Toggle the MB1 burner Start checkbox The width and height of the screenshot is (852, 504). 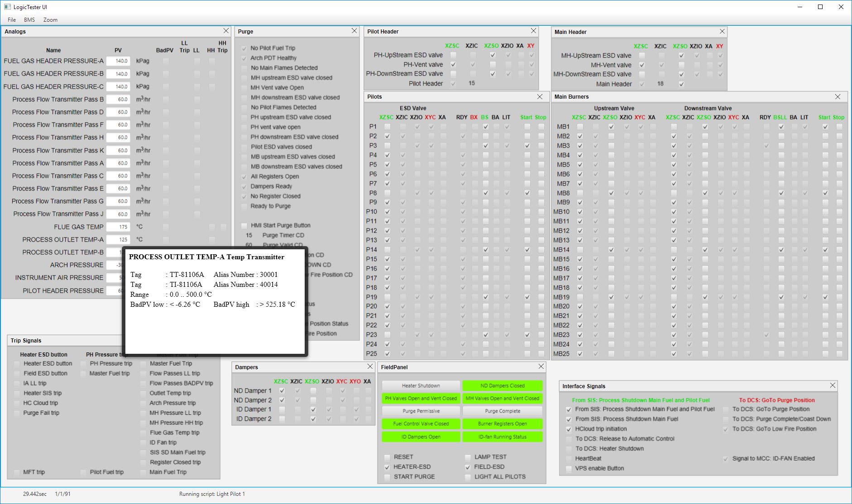(825, 127)
